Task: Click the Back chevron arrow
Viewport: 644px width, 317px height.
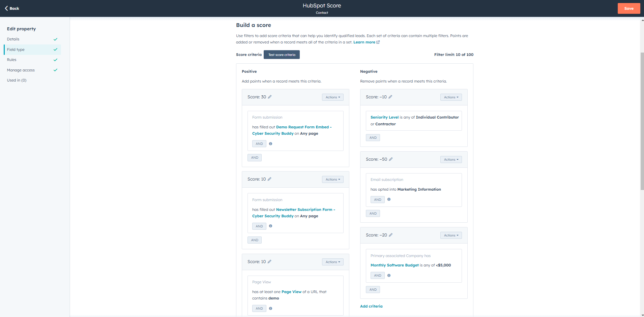Action: 6,8
